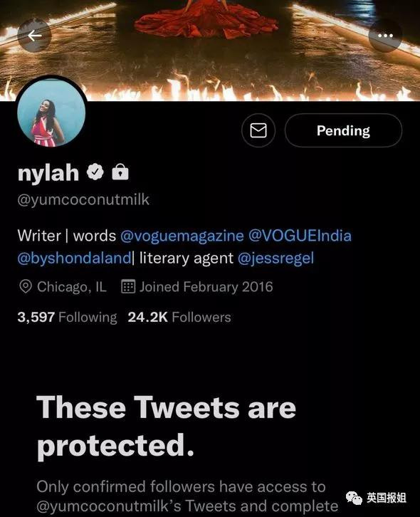Tap the @yumcoconutmilk handle text
This screenshot has width=420, height=517.
pos(83,200)
